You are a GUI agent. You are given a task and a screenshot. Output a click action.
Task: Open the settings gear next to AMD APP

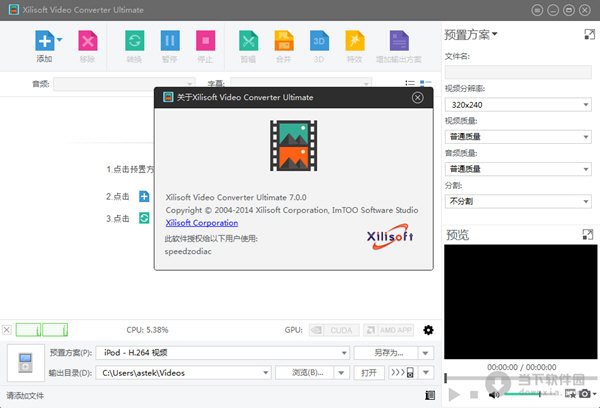point(429,330)
